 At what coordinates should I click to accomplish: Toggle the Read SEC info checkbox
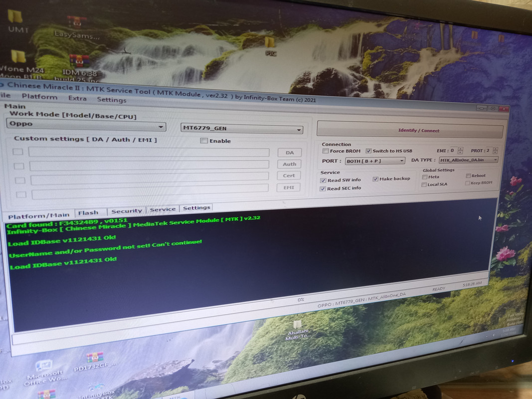coord(323,189)
